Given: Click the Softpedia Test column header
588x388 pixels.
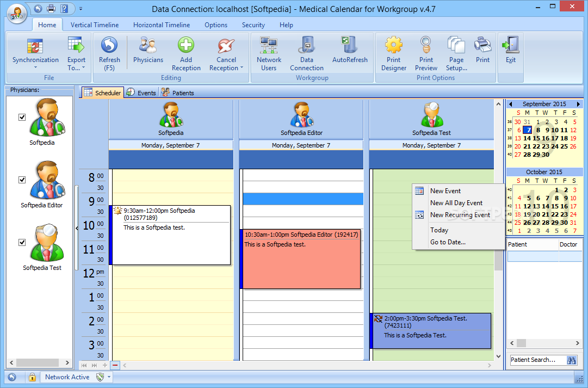Looking at the screenshot, I should click(x=431, y=120).
